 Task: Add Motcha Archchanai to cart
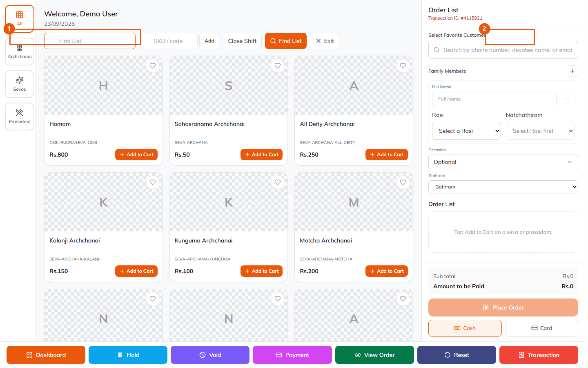tap(387, 271)
